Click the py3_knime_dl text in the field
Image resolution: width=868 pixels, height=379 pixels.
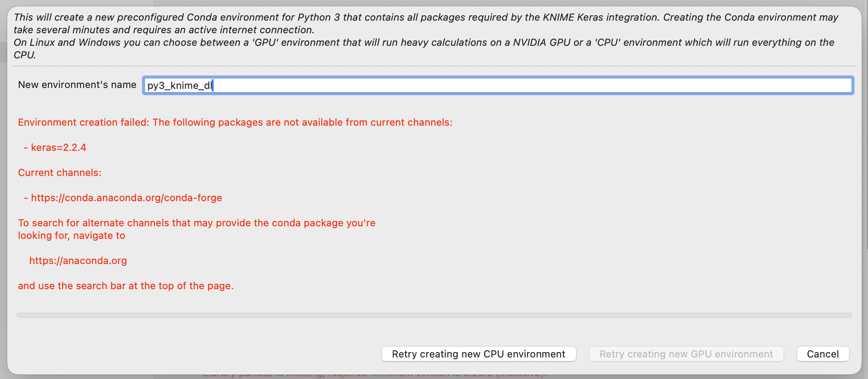(x=180, y=85)
